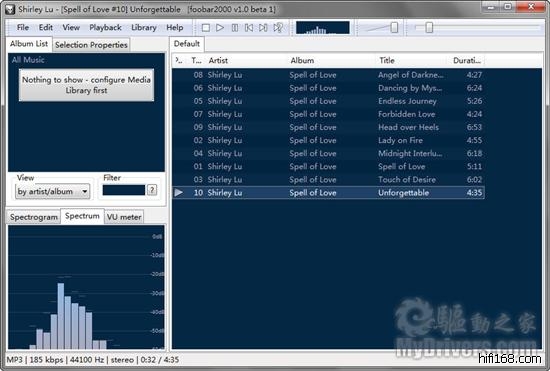The width and height of the screenshot is (550, 371).
Task: Click the Filter text field
Action: point(123,190)
